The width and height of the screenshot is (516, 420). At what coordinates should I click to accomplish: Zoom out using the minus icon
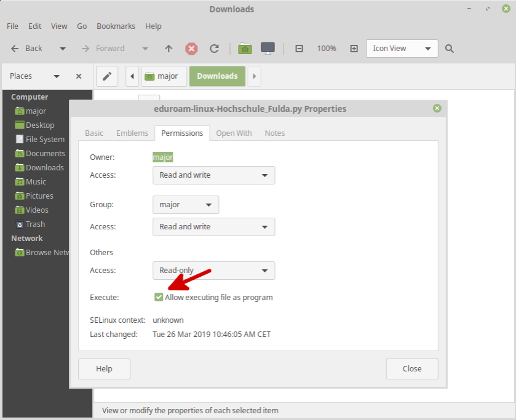(x=299, y=48)
